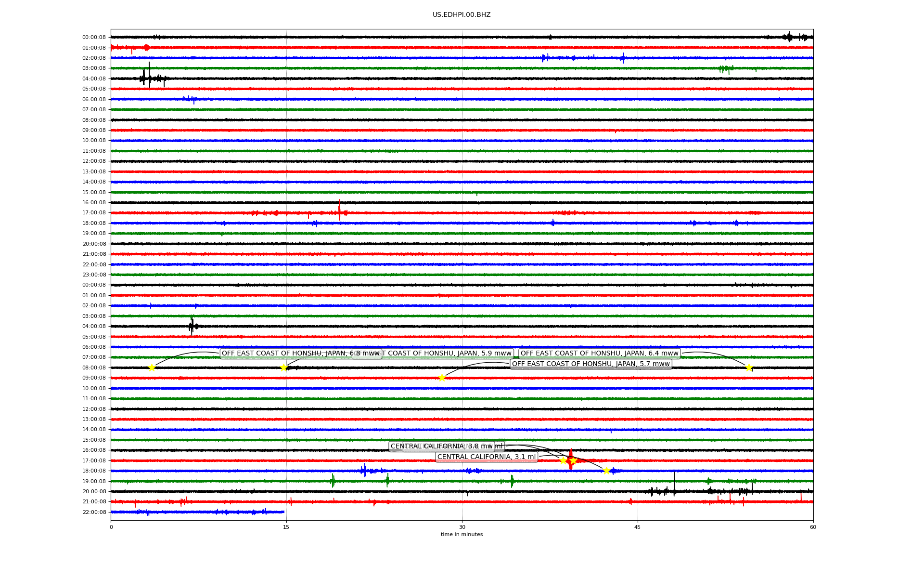Click the x-axis label 'time in minutes'
924x578 pixels.
point(462,535)
